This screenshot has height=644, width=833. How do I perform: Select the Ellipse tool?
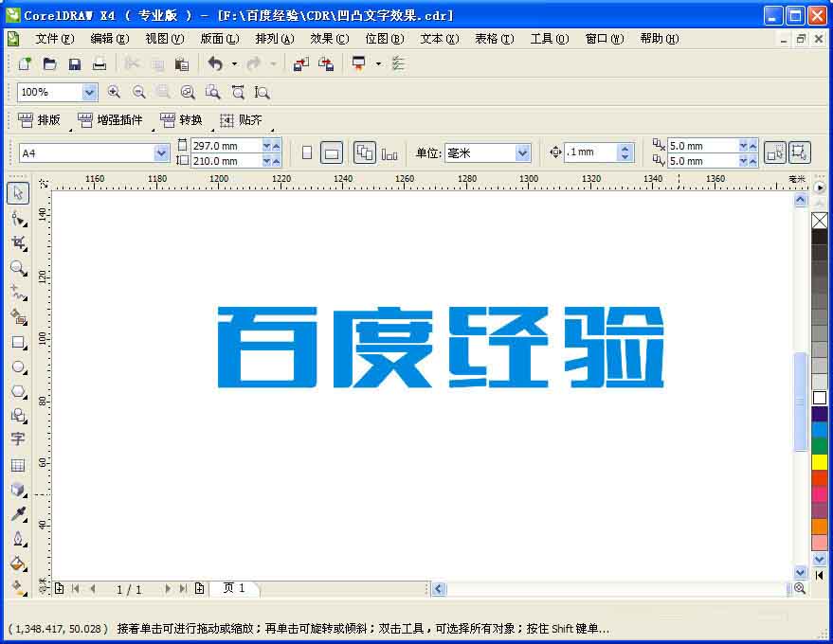tap(18, 367)
